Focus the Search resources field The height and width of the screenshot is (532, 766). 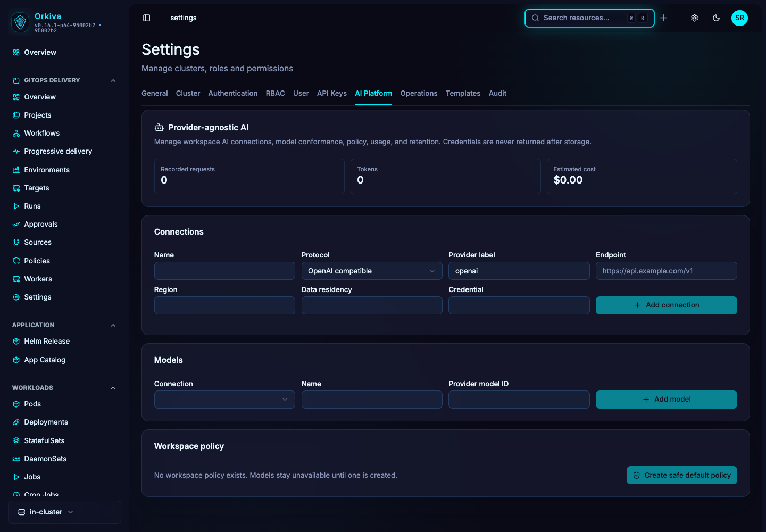point(589,18)
